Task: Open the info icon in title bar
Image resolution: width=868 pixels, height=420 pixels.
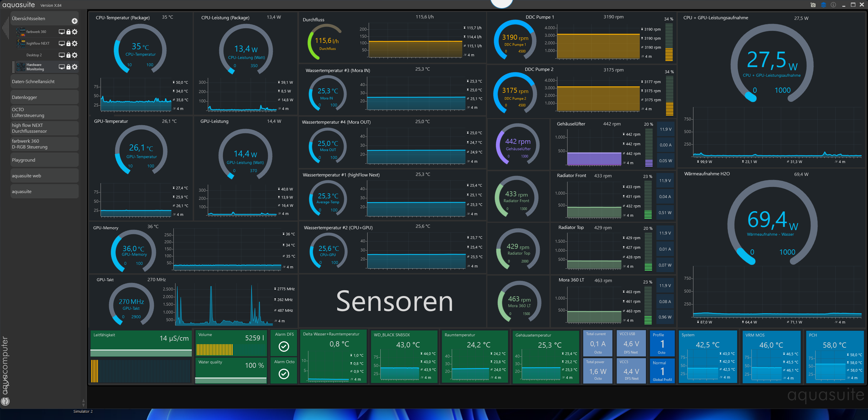Action: [833, 5]
